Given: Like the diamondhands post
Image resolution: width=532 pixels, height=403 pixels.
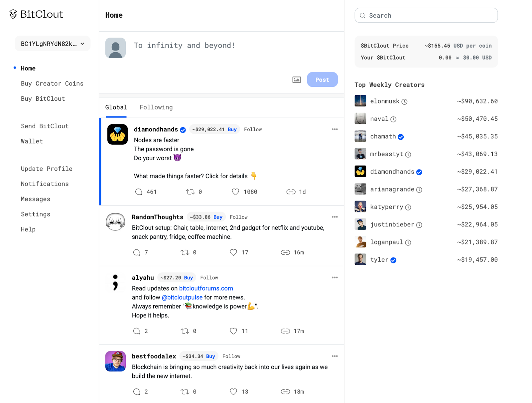Looking at the screenshot, I should point(235,192).
